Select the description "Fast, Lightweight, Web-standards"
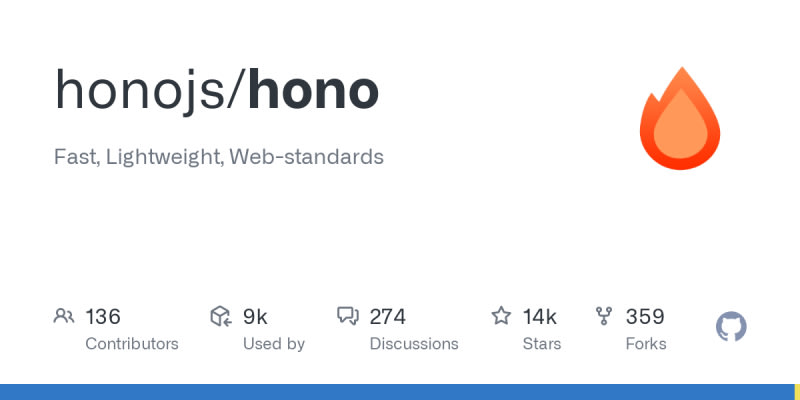The image size is (800, 400). (219, 157)
